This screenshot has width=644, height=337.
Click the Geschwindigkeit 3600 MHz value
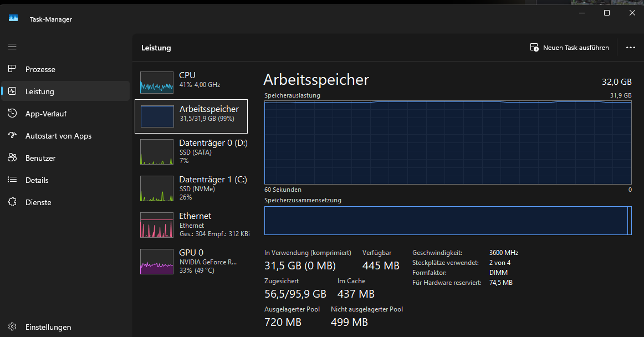pyautogui.click(x=504, y=253)
